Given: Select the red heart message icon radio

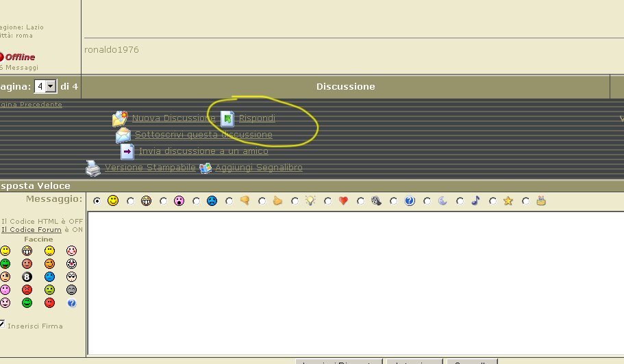Looking at the screenshot, I should tap(327, 201).
